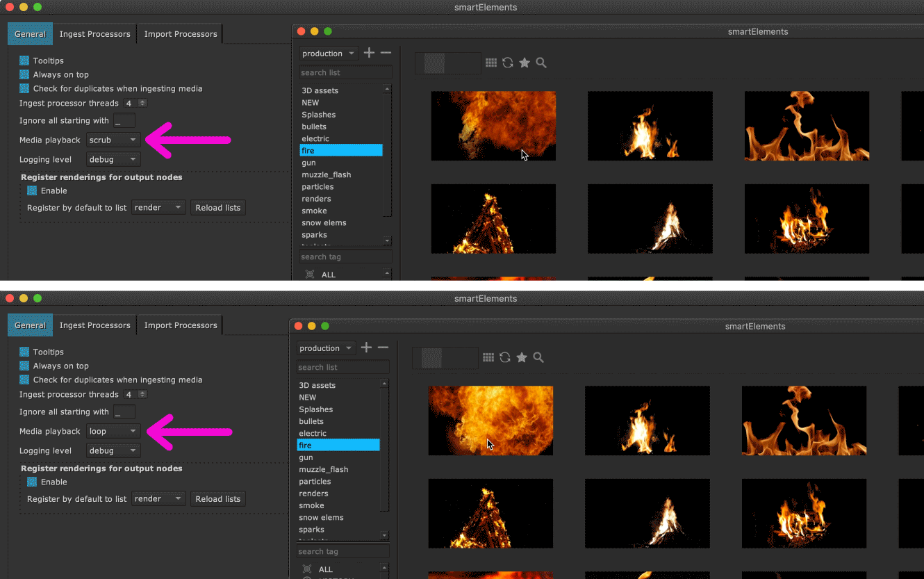The image size is (924, 579).
Task: Click the star favorites icon in lower browser toolbar
Action: [522, 357]
